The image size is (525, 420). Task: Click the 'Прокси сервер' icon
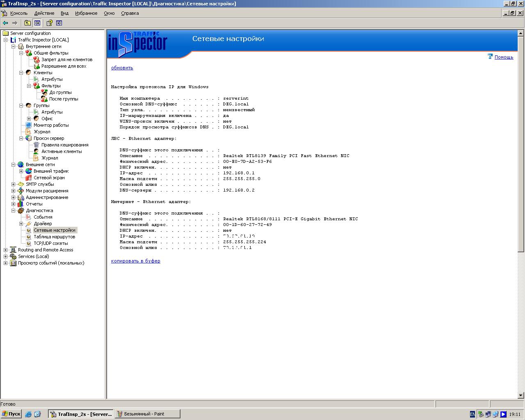[29, 138]
